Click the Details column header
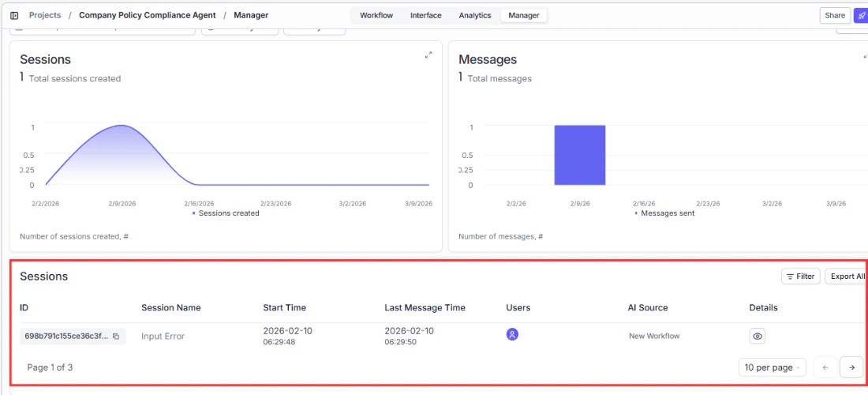Image resolution: width=868 pixels, height=395 pixels. click(x=763, y=307)
